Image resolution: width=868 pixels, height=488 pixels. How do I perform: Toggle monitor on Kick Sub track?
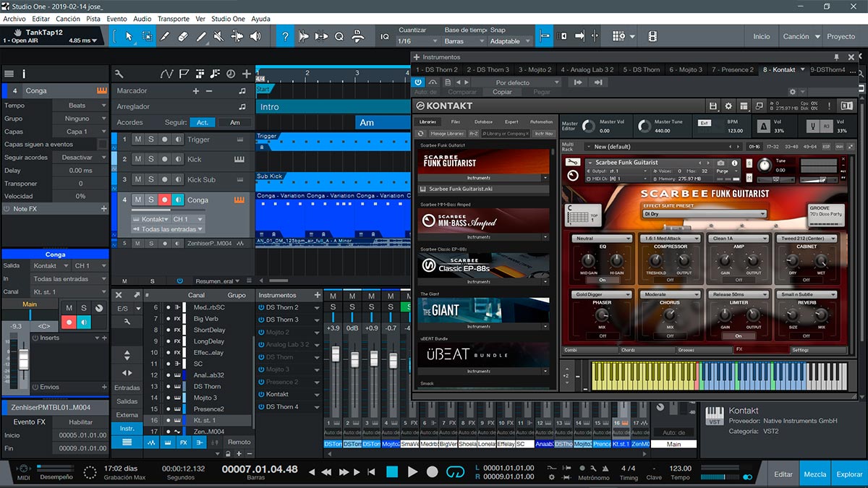(179, 179)
